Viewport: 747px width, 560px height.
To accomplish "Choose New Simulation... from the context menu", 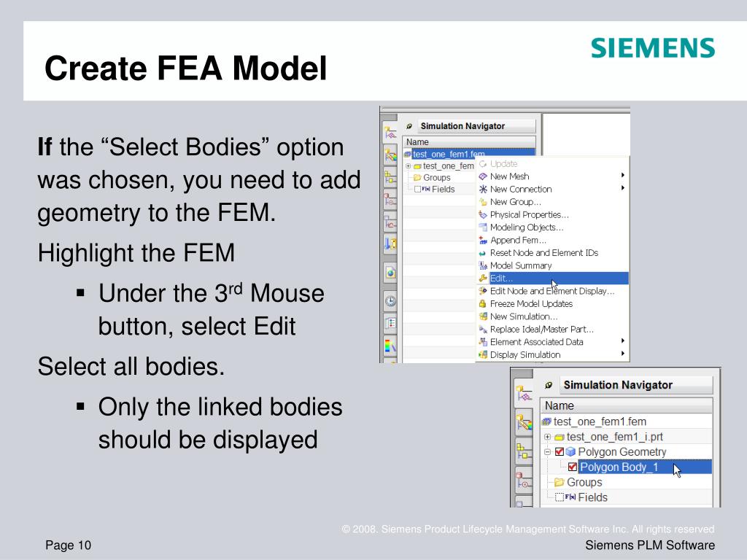I will tap(553, 316).
